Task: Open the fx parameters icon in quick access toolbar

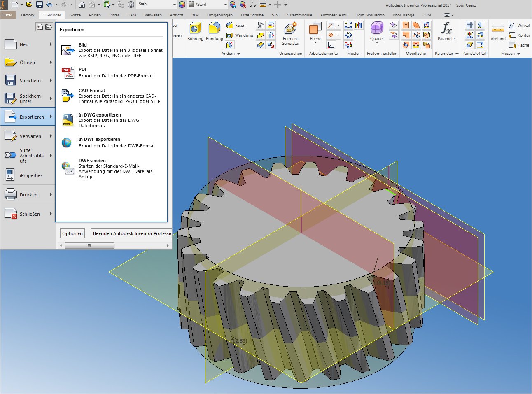Action: coord(253,5)
